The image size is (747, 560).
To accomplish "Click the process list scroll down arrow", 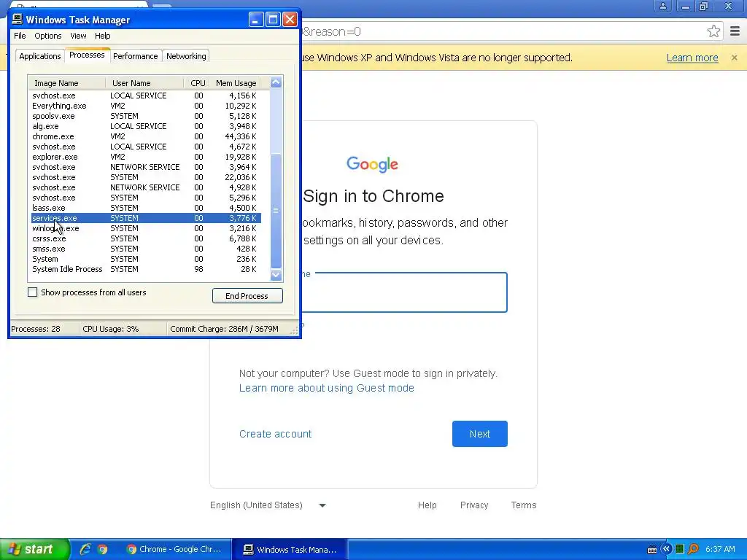I will tap(276, 275).
